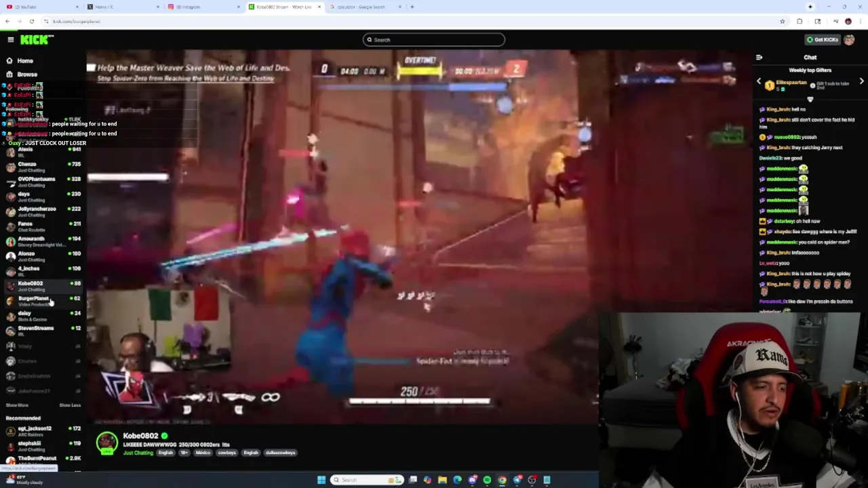Screen dimensions: 868x488
Task: Open a new browser tab
Action: pos(412,7)
